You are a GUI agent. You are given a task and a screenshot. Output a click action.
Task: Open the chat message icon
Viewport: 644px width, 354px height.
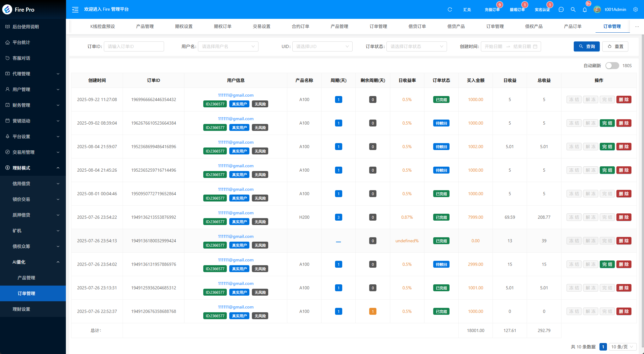pos(561,9)
